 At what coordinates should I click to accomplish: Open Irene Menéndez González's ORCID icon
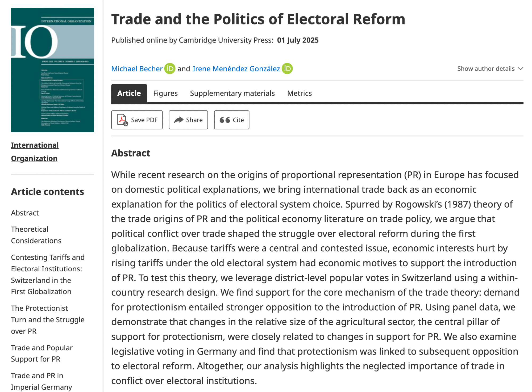287,69
